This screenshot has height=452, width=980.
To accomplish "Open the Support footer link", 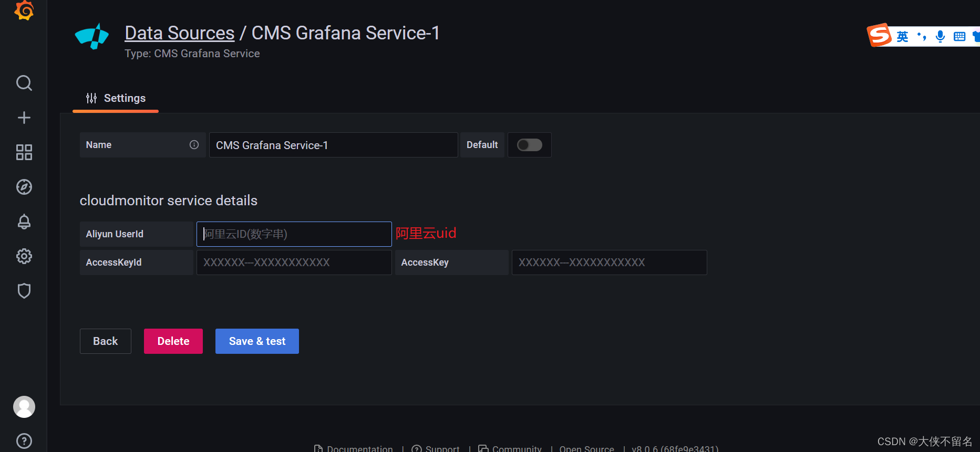I will point(436,448).
